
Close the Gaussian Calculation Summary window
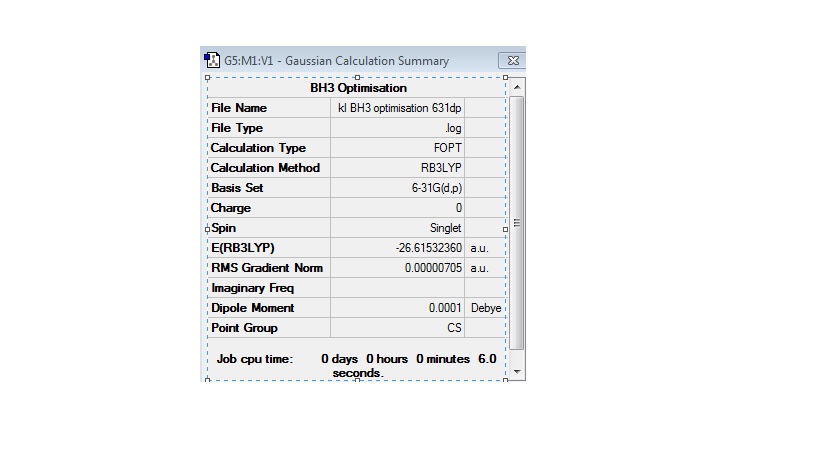pos(512,61)
